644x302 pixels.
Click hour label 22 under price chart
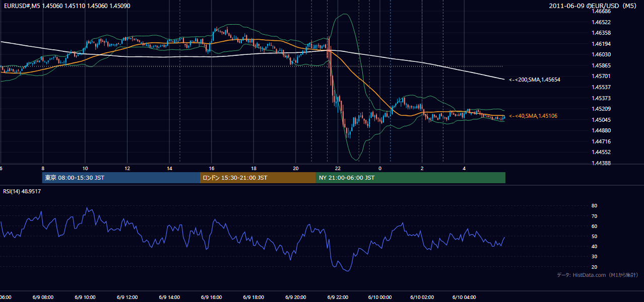(x=338, y=168)
